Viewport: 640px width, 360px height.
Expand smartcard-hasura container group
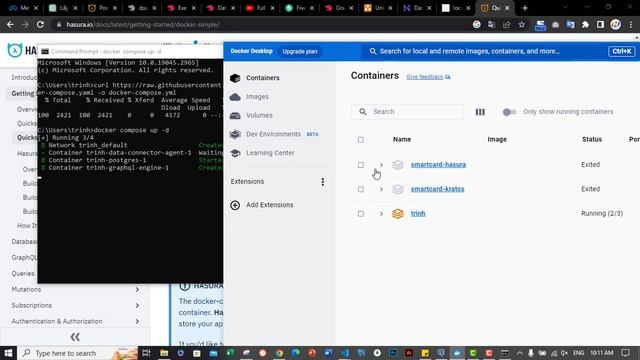click(x=381, y=165)
